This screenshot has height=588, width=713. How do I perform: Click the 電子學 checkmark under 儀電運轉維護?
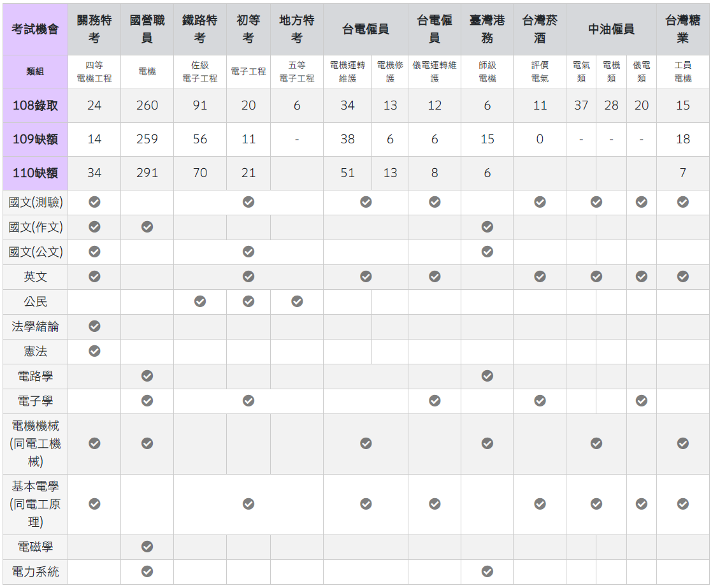click(x=435, y=401)
